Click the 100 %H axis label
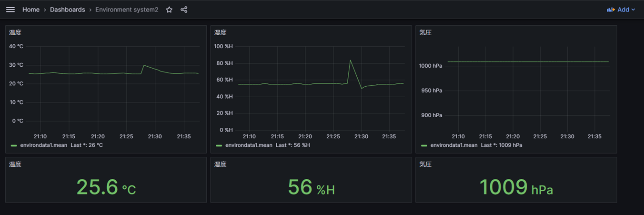 223,46
